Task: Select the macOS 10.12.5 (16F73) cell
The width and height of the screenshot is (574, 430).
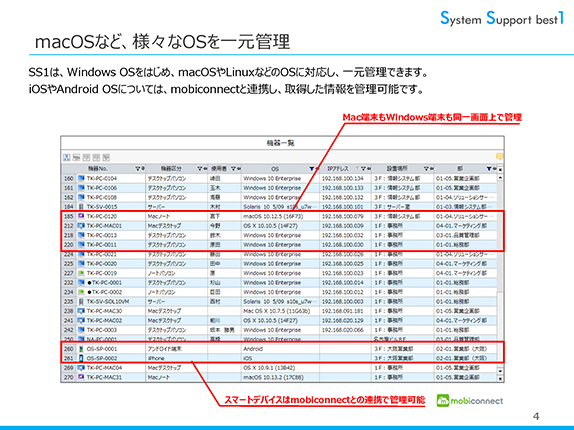Action: 280,216
